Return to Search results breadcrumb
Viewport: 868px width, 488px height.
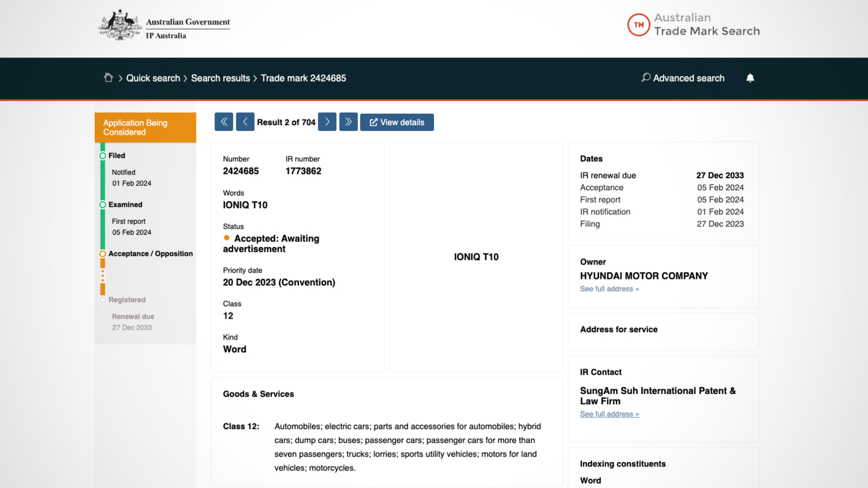tap(220, 78)
